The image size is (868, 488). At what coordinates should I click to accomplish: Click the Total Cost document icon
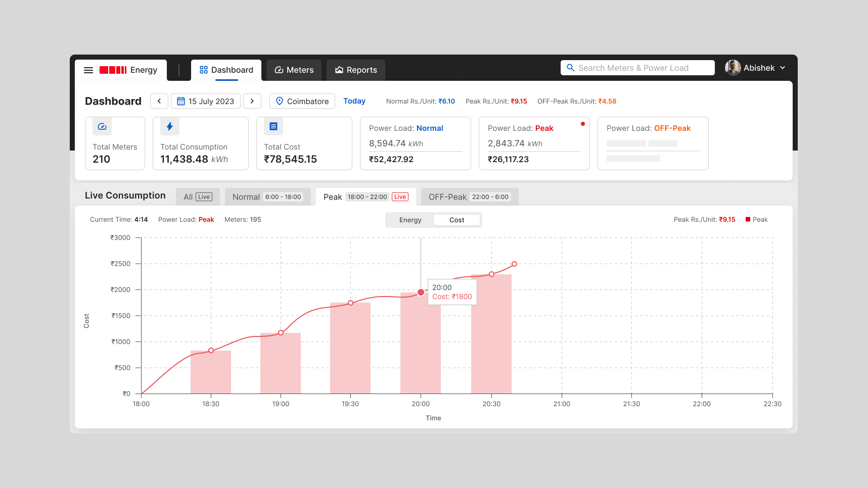pos(273,127)
